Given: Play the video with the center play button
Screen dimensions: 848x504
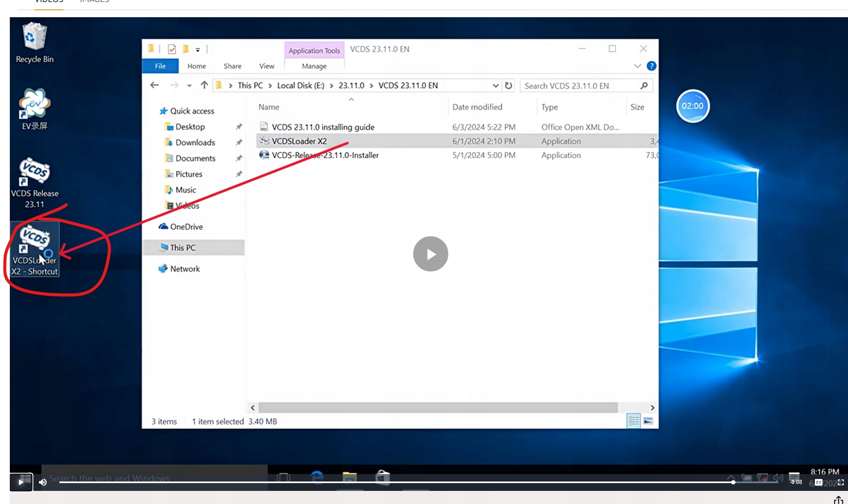Looking at the screenshot, I should point(430,254).
